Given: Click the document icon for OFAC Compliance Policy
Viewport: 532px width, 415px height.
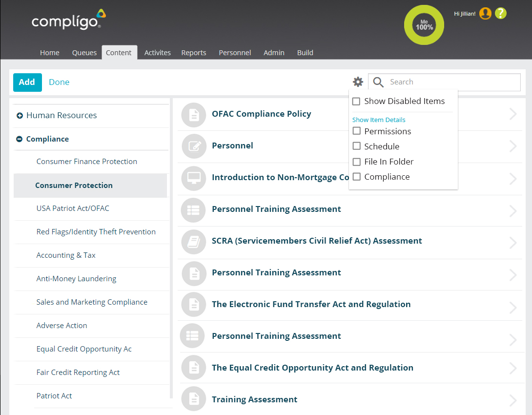Looking at the screenshot, I should [194, 115].
